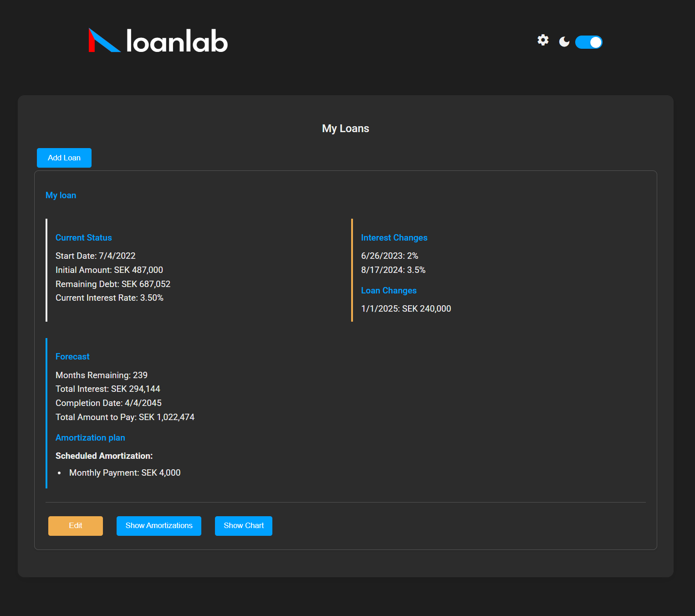Click the moon dark-mode icon
The image size is (695, 616).
pyautogui.click(x=564, y=41)
